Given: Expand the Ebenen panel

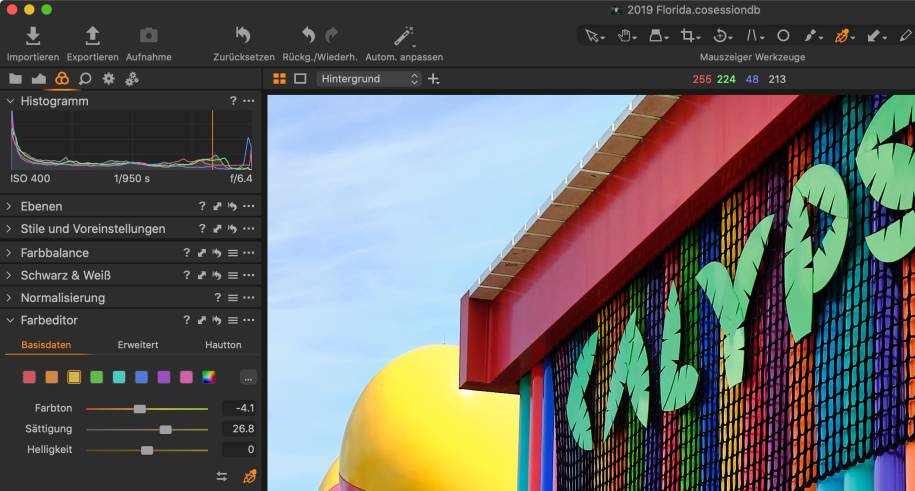Looking at the screenshot, I should tap(9, 206).
